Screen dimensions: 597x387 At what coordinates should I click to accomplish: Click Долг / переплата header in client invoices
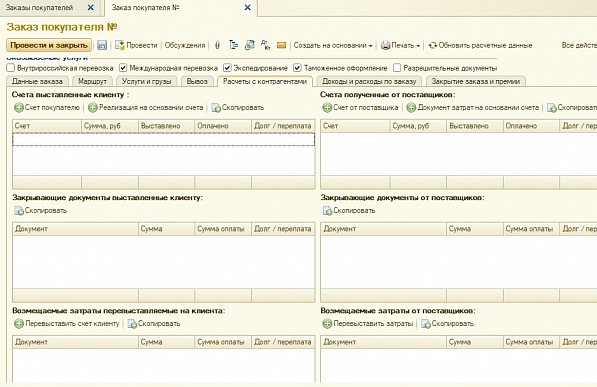pyautogui.click(x=283, y=126)
